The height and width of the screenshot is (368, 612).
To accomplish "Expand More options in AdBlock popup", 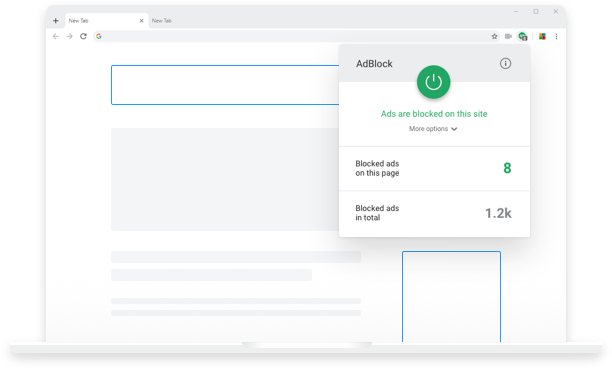I will 433,129.
